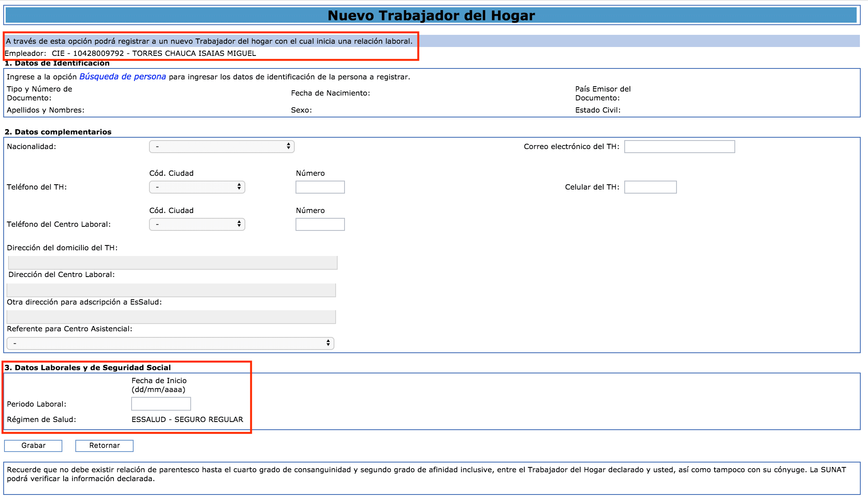Viewport: 868px width, 503px height.
Task: Click the Apellidos y Nombres label
Action: [x=45, y=110]
